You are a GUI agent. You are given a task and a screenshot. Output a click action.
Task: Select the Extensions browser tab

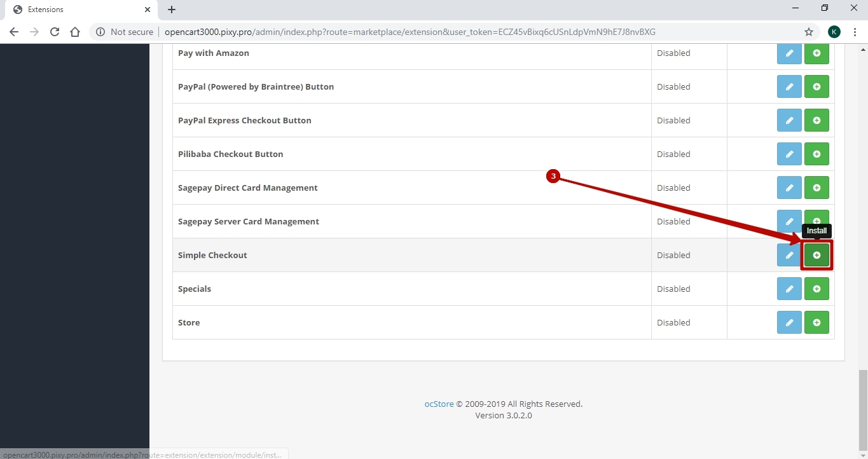click(x=76, y=10)
